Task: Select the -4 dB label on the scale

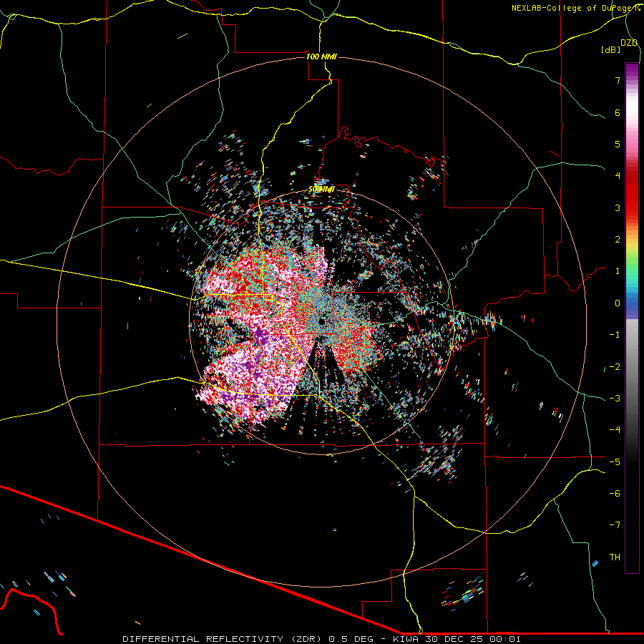Action: tap(615, 430)
